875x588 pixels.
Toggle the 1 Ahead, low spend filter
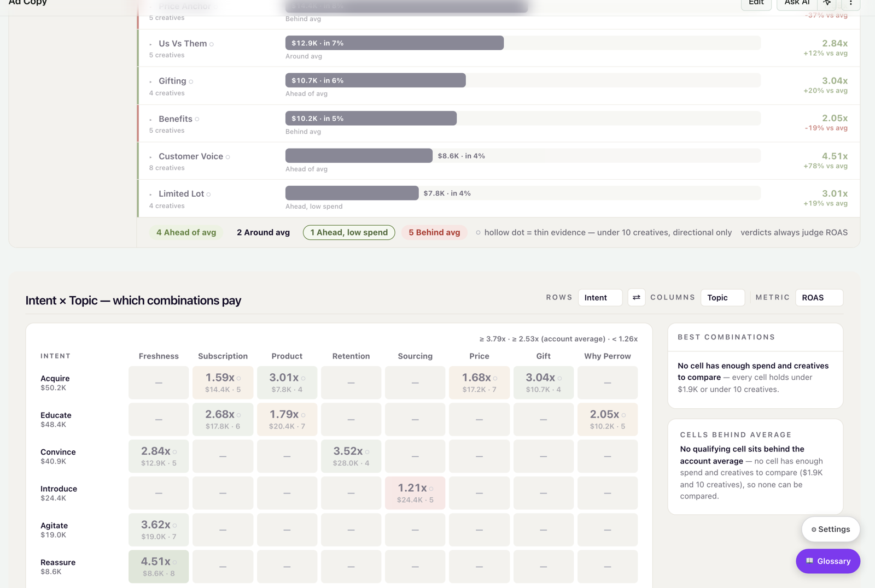coord(349,232)
